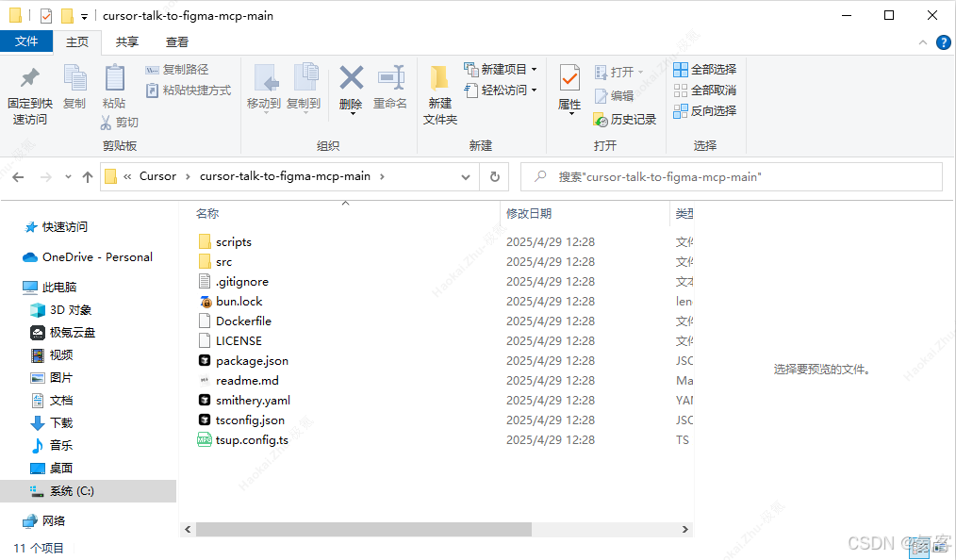Select the LICENSE file
Image resolution: width=956 pixels, height=560 pixels.
(239, 341)
